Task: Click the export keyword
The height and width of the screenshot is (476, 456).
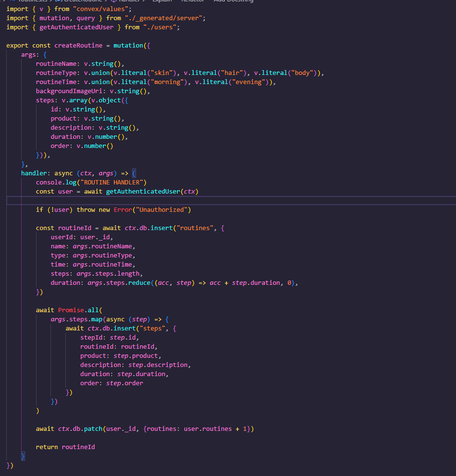Action: (x=17, y=46)
